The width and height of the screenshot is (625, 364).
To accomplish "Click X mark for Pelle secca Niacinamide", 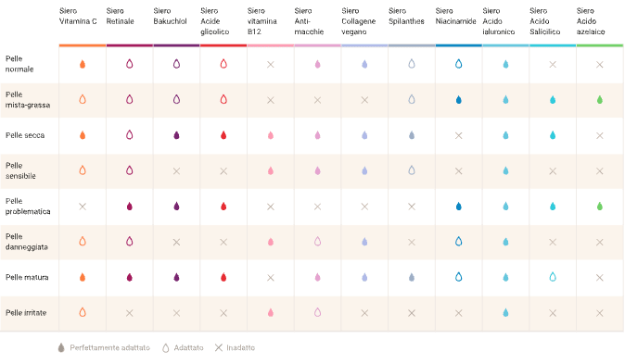I will [458, 136].
